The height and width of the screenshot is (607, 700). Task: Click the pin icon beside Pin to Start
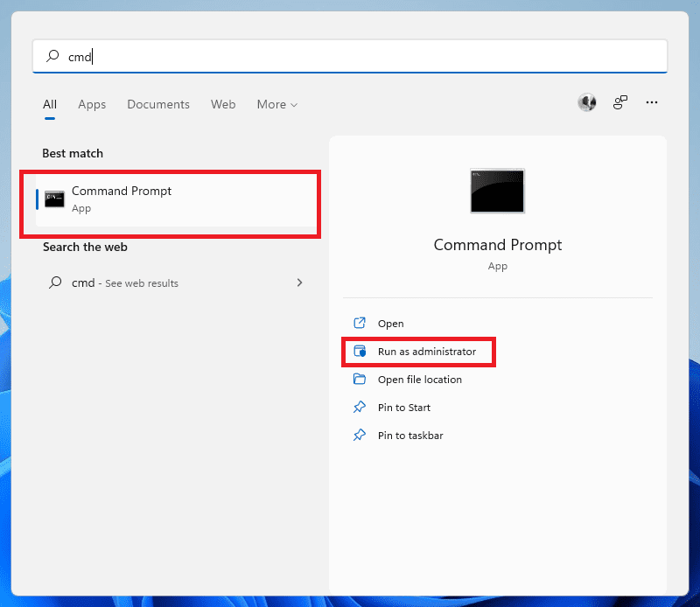point(360,407)
